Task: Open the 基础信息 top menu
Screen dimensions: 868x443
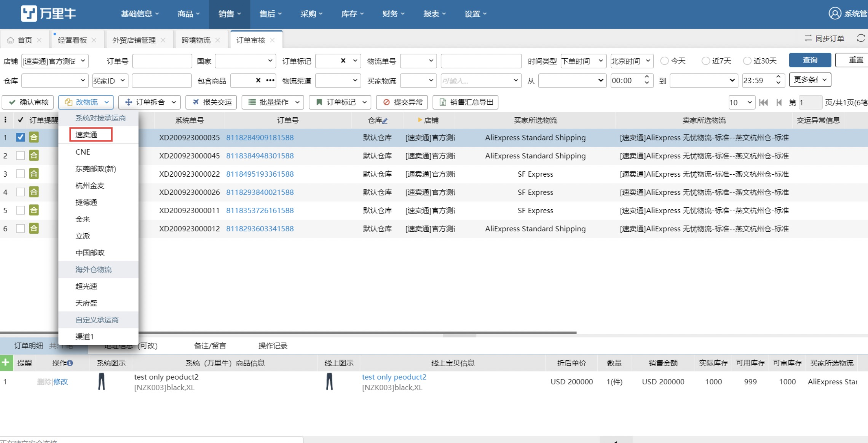Action: pyautogui.click(x=140, y=14)
